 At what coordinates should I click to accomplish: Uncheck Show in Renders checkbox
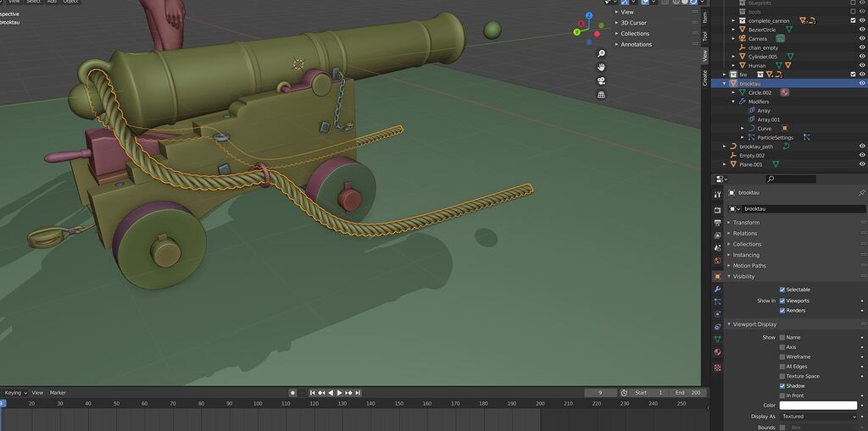click(x=782, y=311)
